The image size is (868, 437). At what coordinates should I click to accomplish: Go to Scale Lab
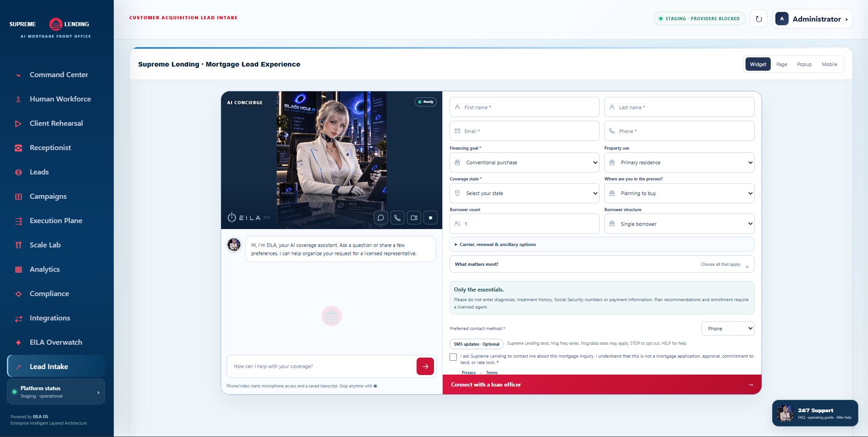(56, 245)
